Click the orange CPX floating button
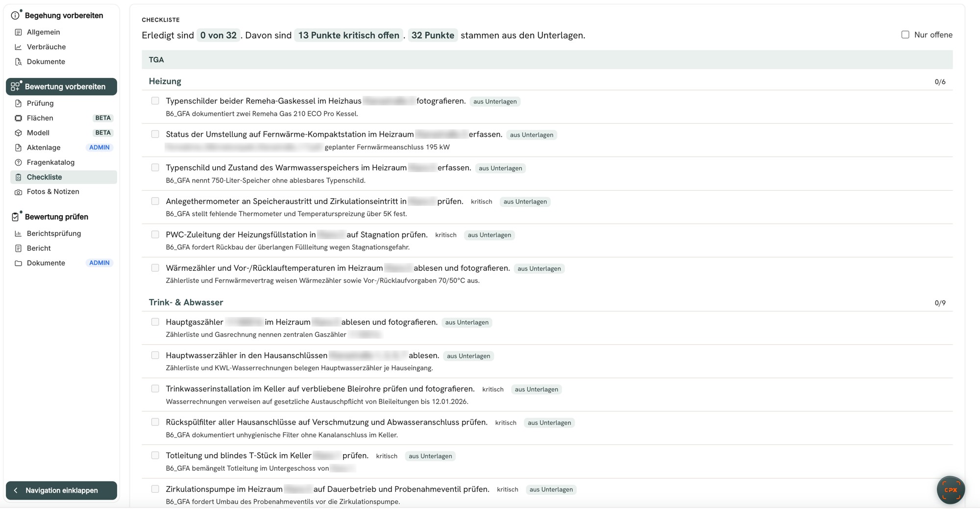The image size is (980, 509). tap(951, 489)
